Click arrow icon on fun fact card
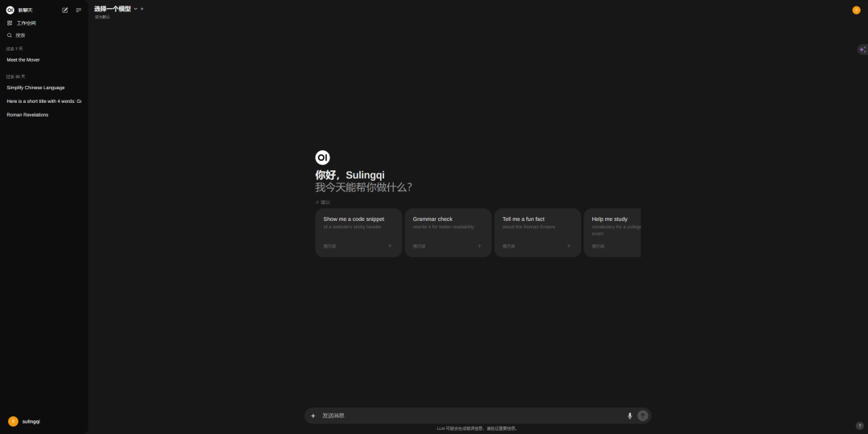Viewport: 868px width, 434px height. tap(568, 247)
